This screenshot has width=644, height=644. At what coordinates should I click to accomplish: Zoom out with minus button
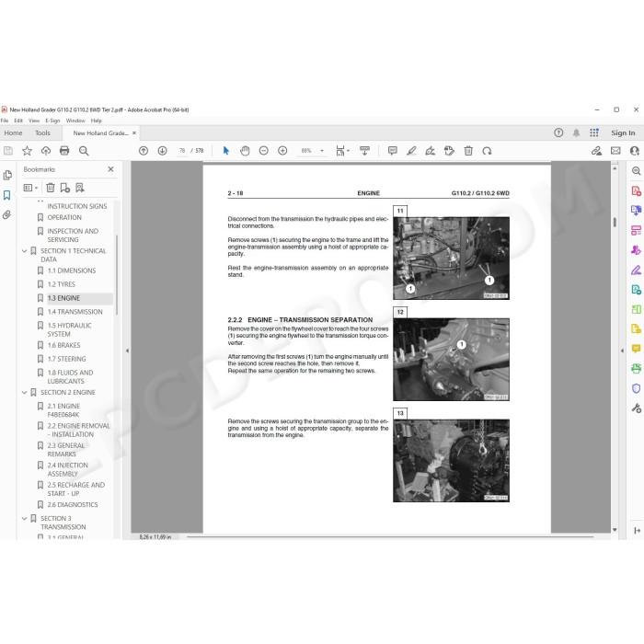(264, 151)
